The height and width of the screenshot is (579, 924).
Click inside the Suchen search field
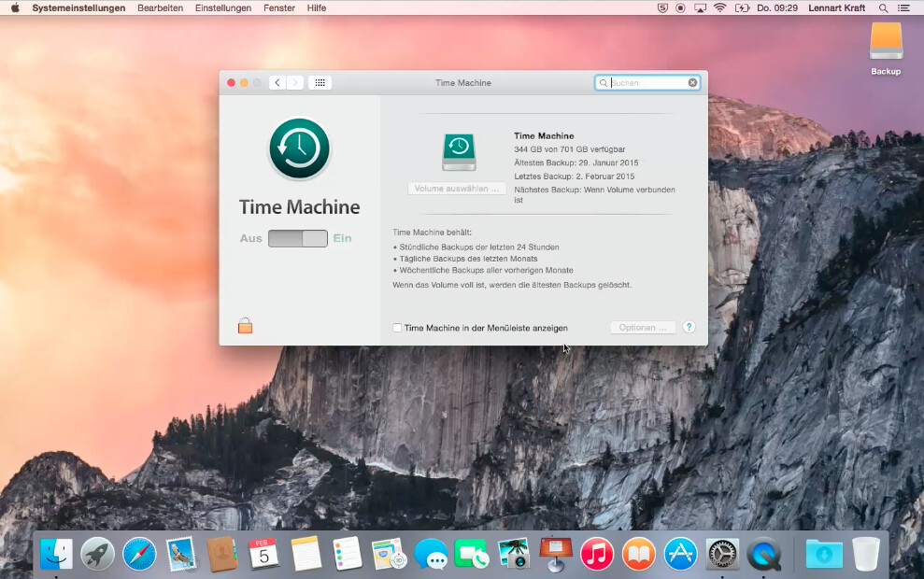[649, 82]
